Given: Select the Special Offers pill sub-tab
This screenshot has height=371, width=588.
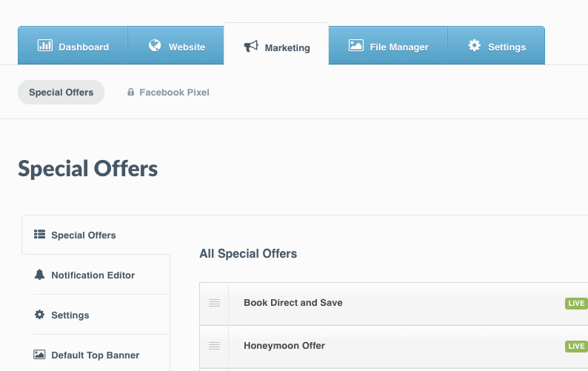Looking at the screenshot, I should click(61, 93).
